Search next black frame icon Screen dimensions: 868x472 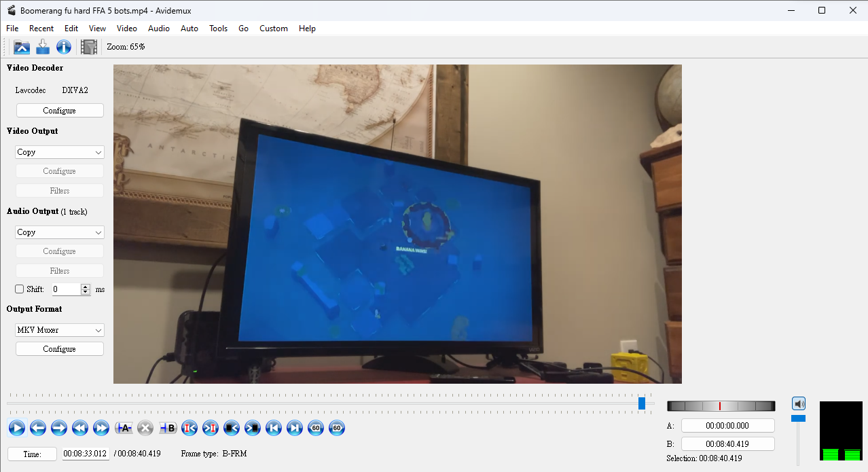[253, 428]
